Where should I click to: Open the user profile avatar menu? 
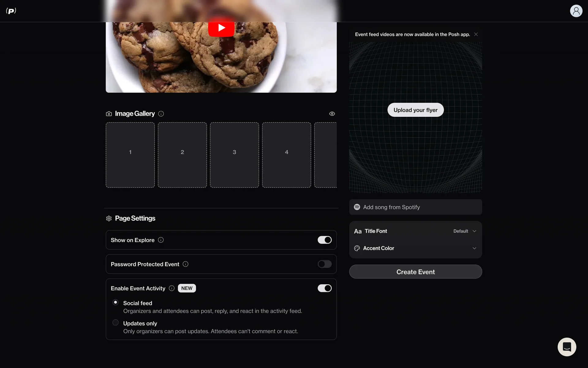[576, 11]
